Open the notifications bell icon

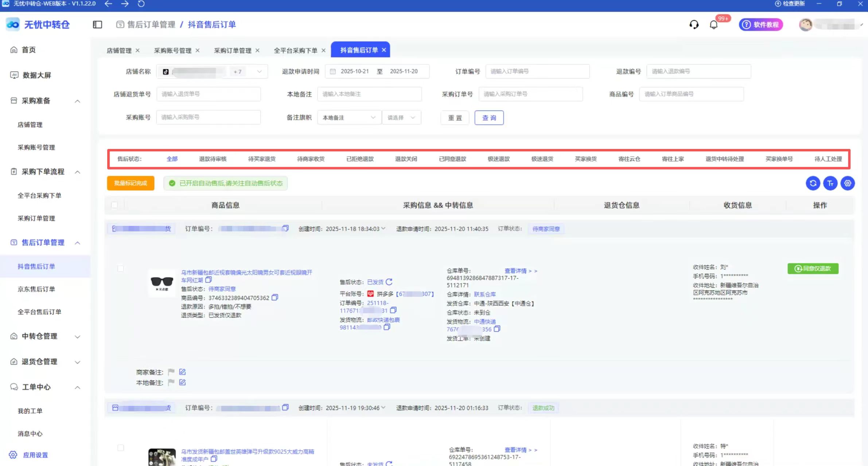tap(713, 24)
